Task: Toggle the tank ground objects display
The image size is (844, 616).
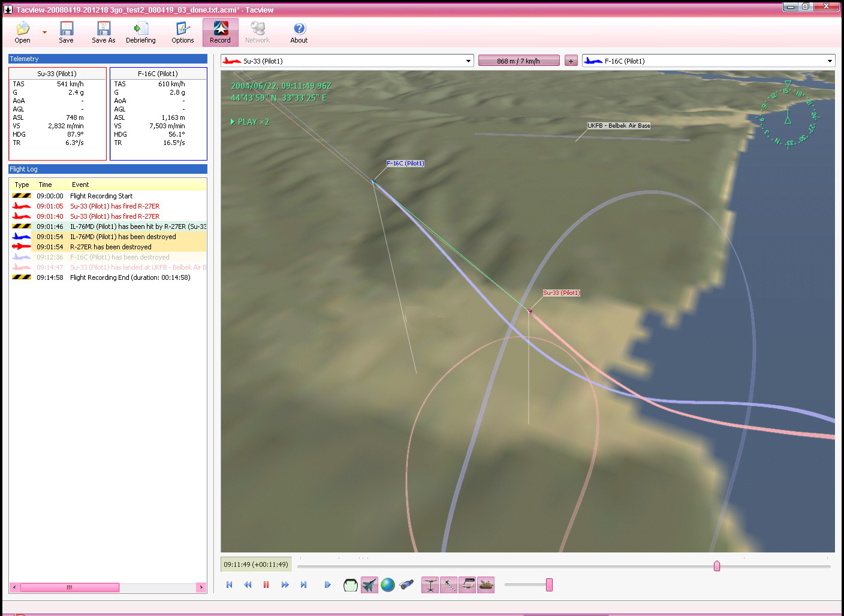Action: pyautogui.click(x=486, y=585)
